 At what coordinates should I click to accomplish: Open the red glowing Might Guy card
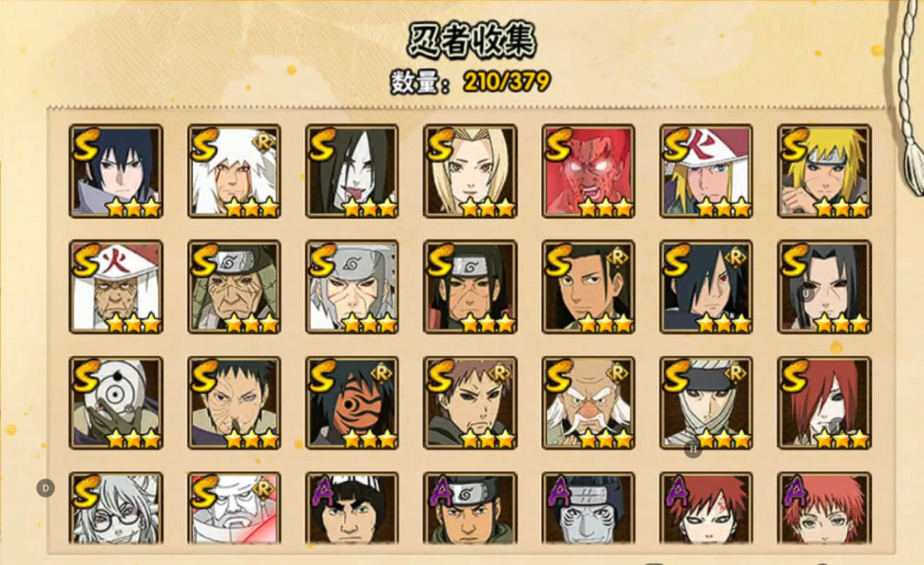[588, 171]
